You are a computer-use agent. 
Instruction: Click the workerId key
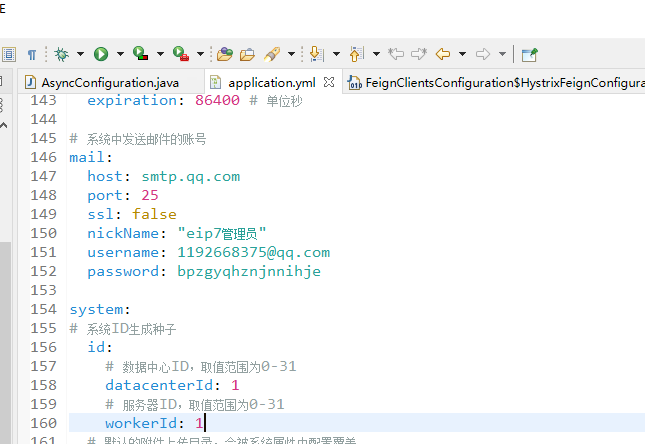[141, 423]
